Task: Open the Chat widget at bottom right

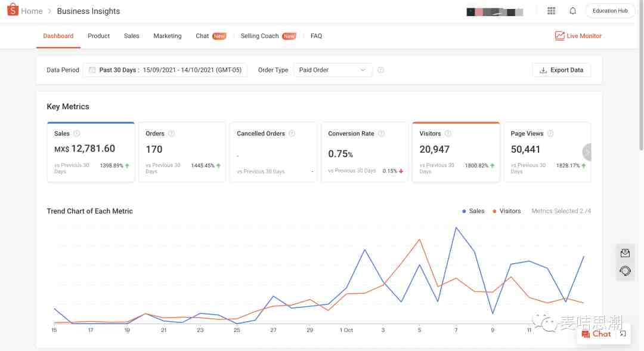Action: [596, 334]
